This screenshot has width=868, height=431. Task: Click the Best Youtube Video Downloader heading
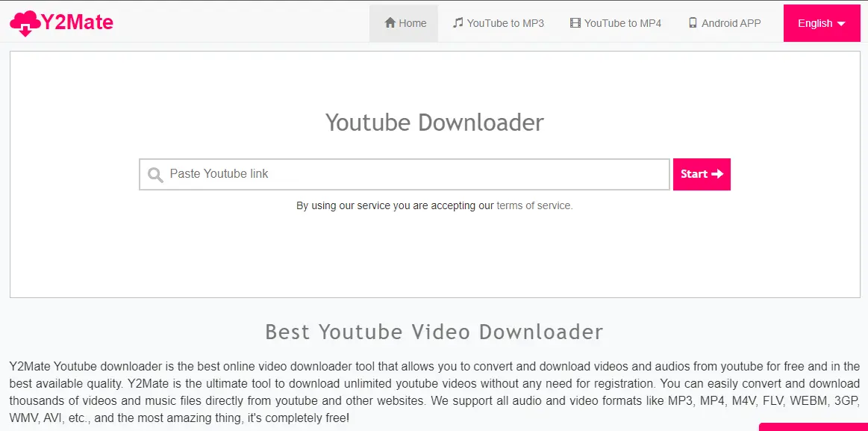(x=434, y=332)
